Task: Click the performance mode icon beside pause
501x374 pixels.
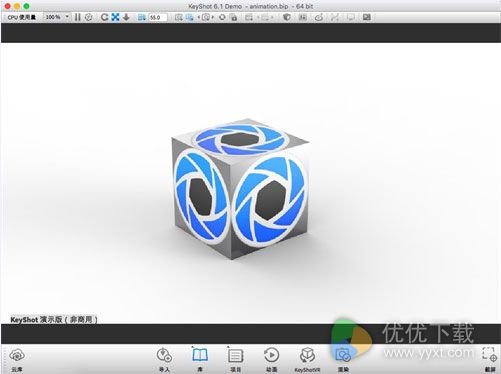Action: tap(88, 17)
